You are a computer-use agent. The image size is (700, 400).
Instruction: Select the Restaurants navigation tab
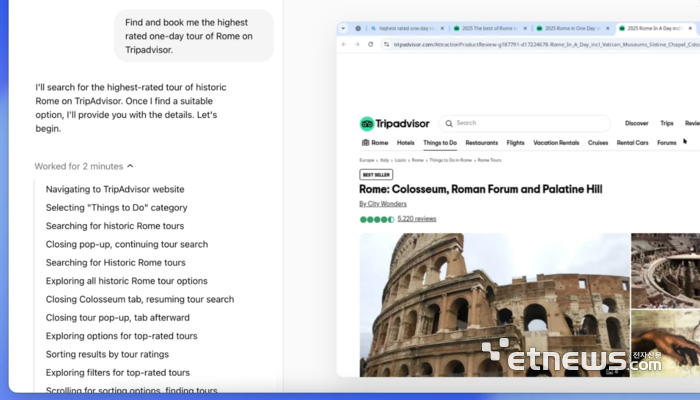pos(481,143)
